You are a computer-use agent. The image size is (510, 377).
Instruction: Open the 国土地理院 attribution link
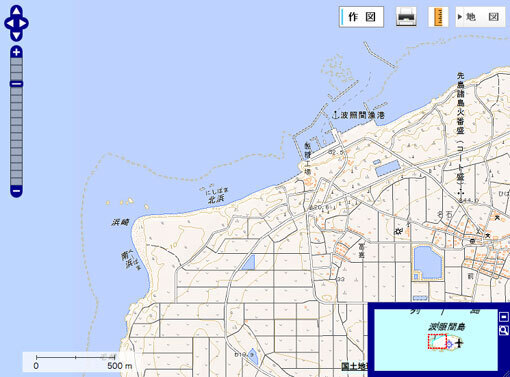pos(355,366)
